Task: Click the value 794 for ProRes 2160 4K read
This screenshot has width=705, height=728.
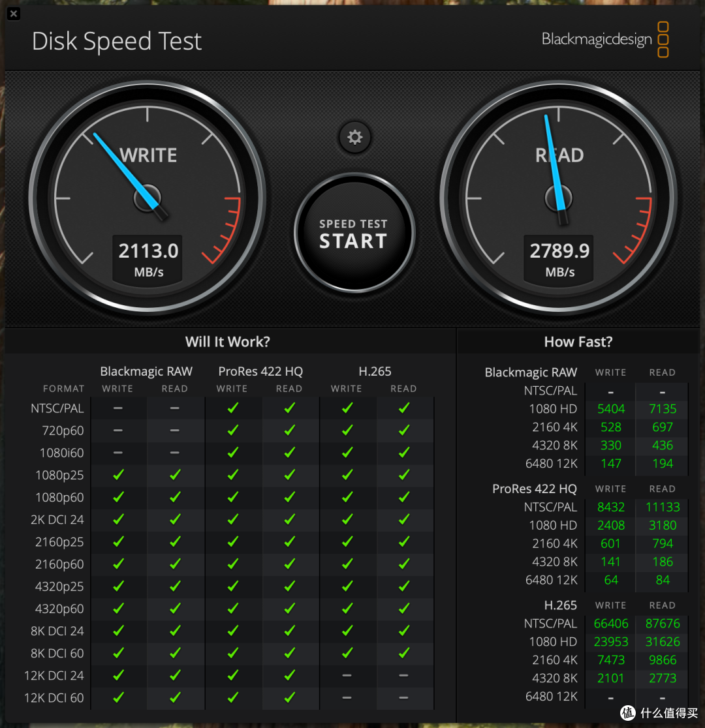Action: pyautogui.click(x=663, y=543)
